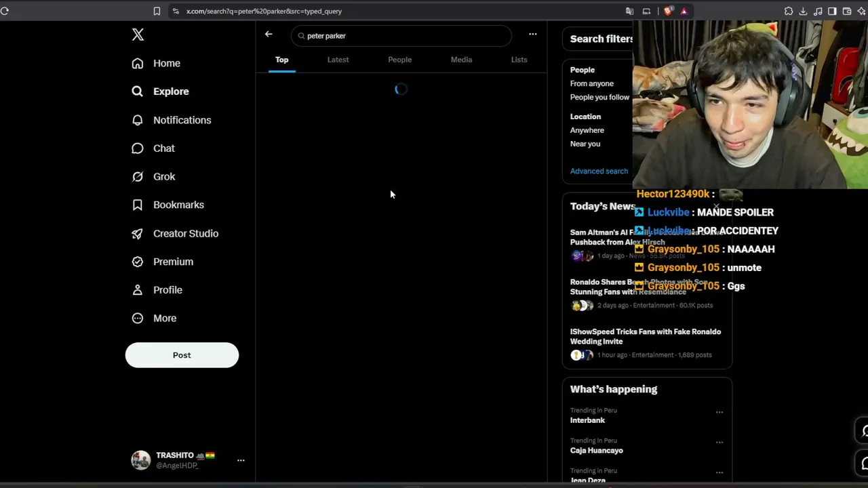Image resolution: width=868 pixels, height=488 pixels.
Task: Click the X logo in the sidebar
Action: point(138,35)
